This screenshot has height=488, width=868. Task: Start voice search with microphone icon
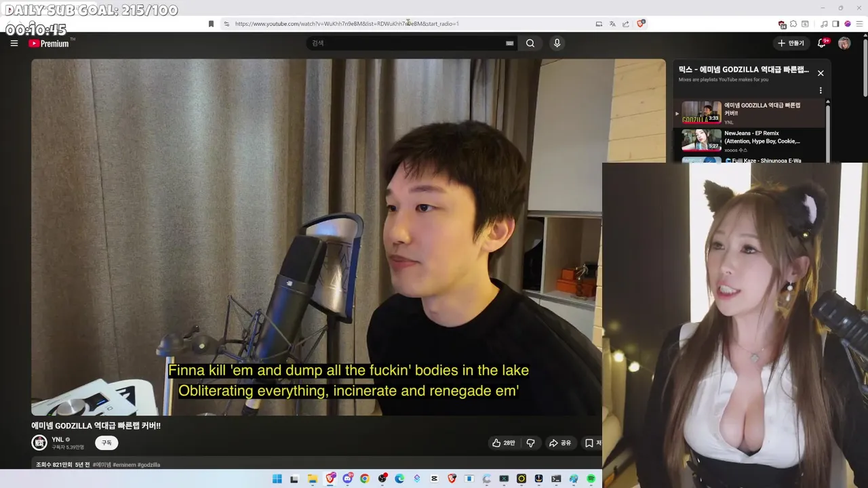[557, 43]
